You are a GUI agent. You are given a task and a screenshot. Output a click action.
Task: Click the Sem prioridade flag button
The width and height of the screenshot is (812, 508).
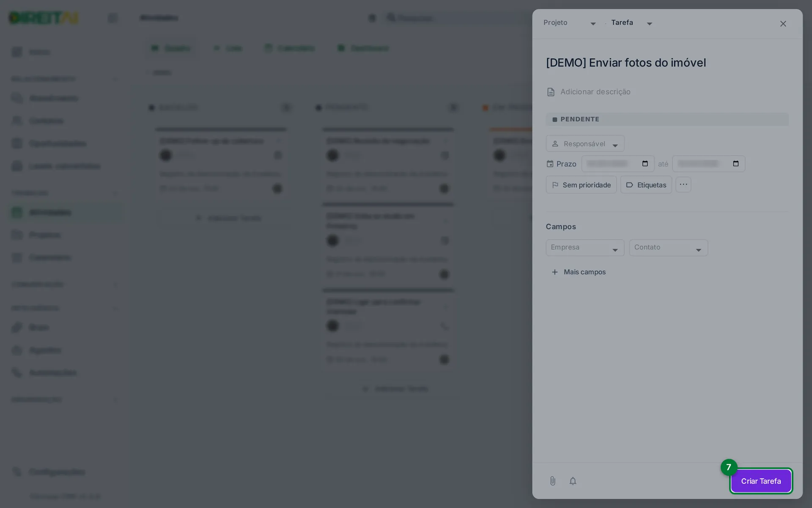[581, 185]
